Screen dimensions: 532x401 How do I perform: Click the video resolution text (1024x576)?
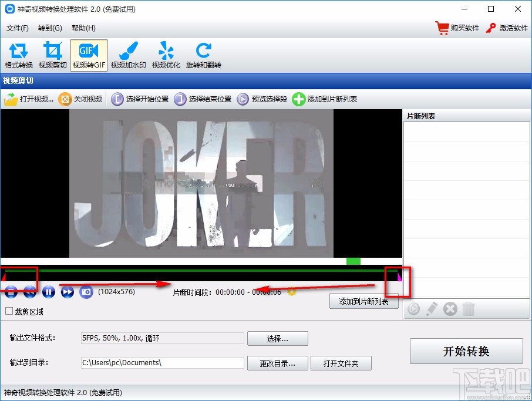click(x=116, y=292)
